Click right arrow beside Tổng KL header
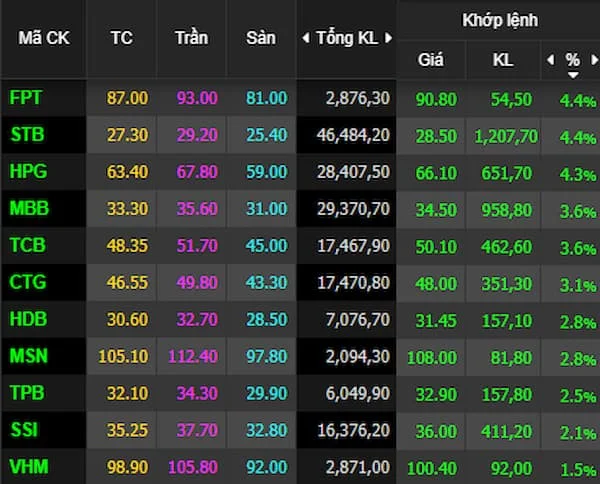This screenshot has width=600, height=484. click(x=388, y=38)
